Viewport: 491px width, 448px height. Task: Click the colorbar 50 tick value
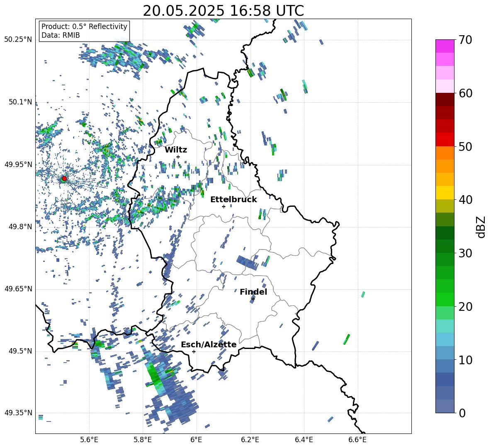pyautogui.click(x=465, y=147)
